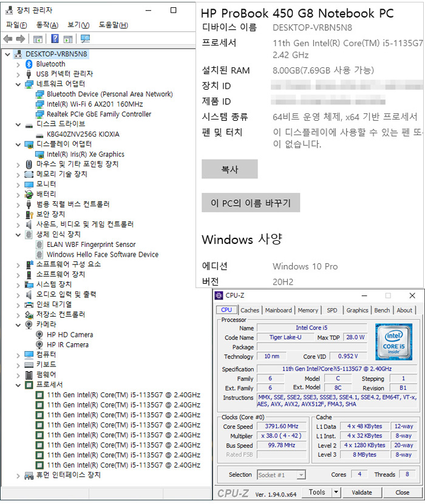Select the Realtek PCIe GbE Family Controller
The height and width of the screenshot is (504, 425).
[x=99, y=114]
